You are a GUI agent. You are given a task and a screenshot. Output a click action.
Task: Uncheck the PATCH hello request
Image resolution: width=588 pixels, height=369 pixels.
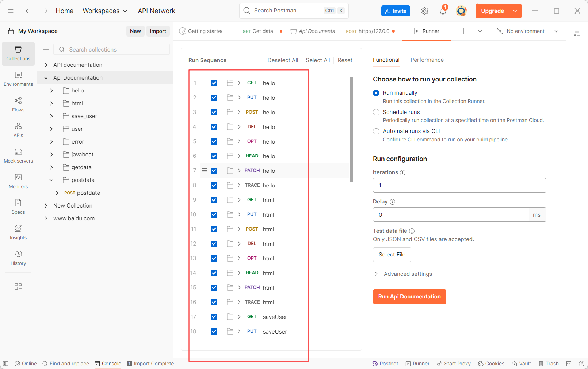[214, 171]
